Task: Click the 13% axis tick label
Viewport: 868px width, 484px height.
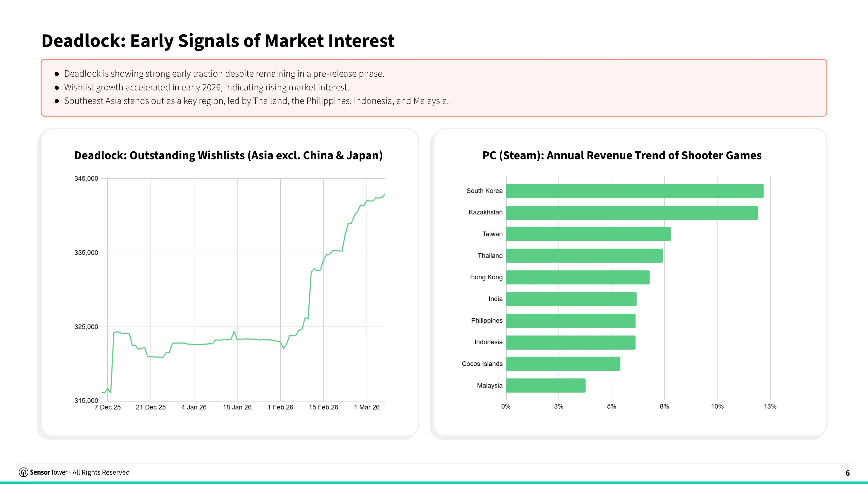Action: (x=770, y=407)
